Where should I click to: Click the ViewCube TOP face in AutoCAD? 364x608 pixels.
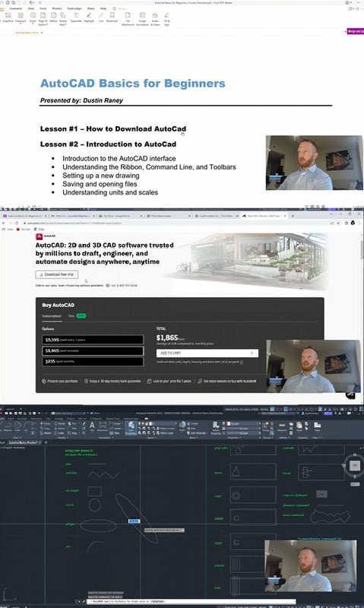354,465
